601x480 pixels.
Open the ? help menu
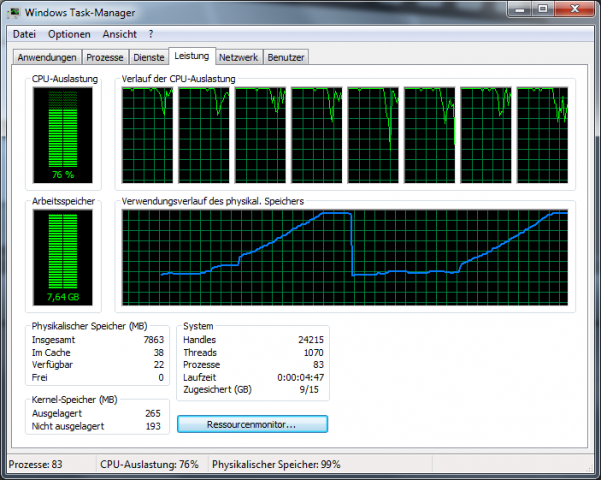click(151, 34)
